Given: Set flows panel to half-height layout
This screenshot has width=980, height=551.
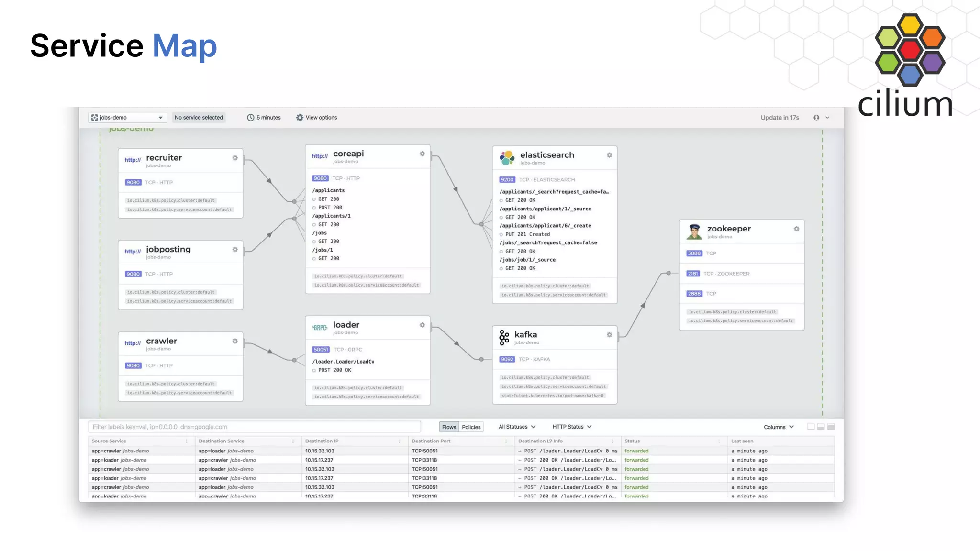Looking at the screenshot, I should tap(821, 427).
